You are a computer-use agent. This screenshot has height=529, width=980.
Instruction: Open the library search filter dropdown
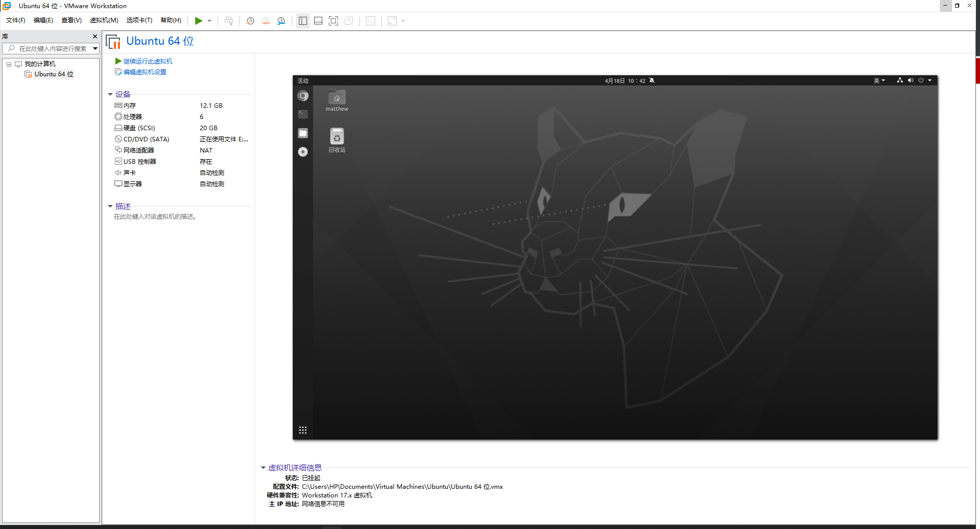(x=95, y=48)
